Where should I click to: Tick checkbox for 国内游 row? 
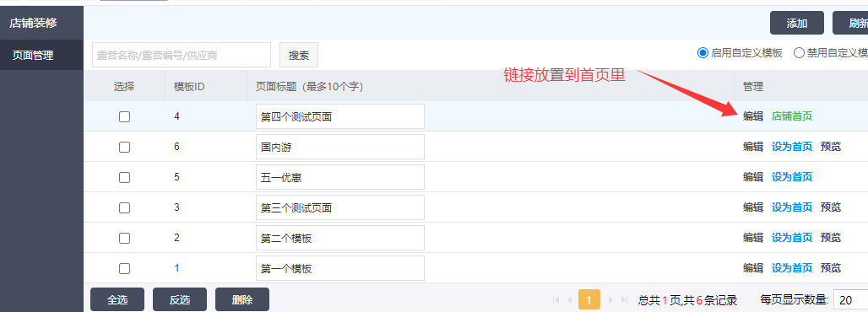(x=125, y=148)
